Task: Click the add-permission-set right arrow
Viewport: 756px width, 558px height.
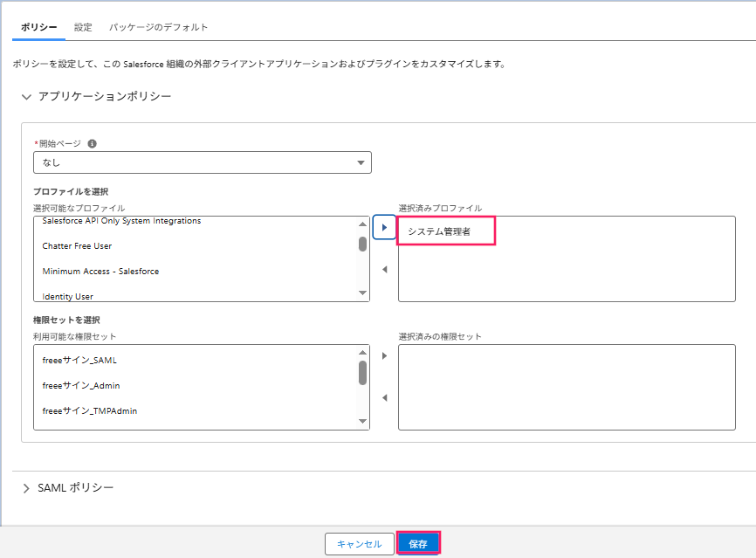Action: [385, 356]
